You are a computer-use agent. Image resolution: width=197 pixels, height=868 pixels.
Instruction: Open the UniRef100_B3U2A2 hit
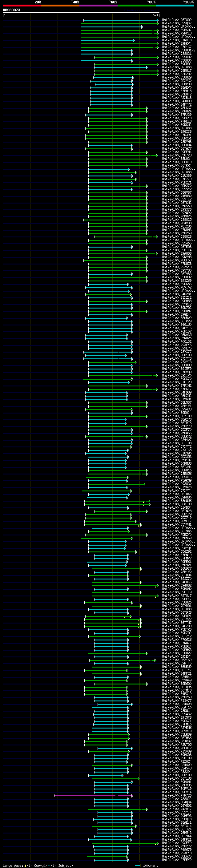(x=177, y=75)
